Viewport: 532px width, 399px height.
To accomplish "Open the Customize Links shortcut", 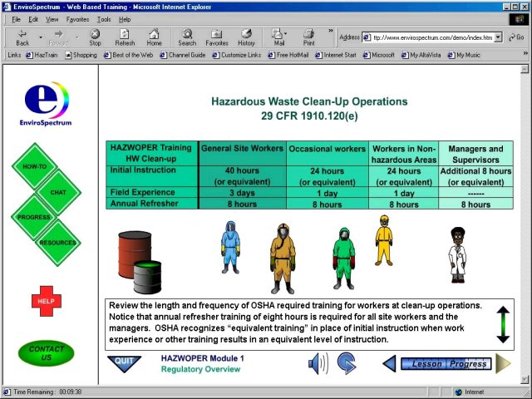I will [237, 55].
